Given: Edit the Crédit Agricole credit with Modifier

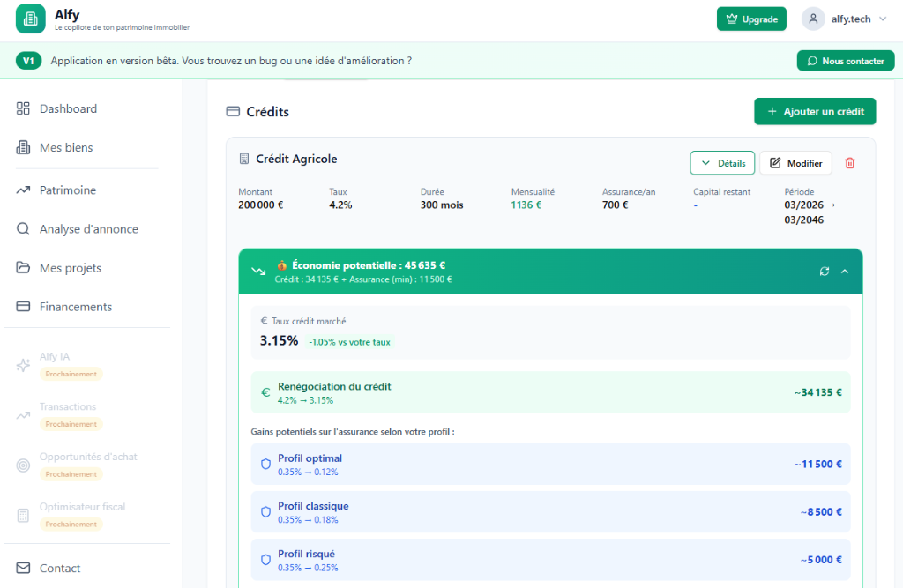Looking at the screenshot, I should (x=796, y=164).
